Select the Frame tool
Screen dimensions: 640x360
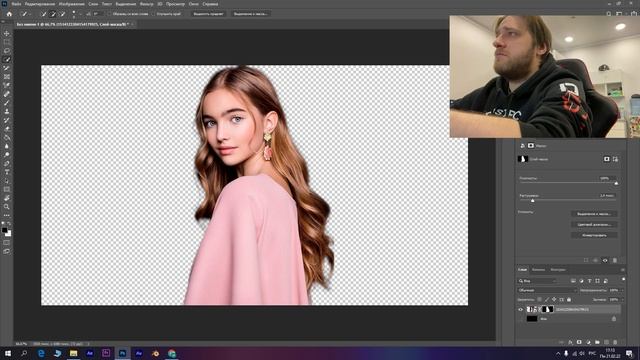[x=7, y=77]
